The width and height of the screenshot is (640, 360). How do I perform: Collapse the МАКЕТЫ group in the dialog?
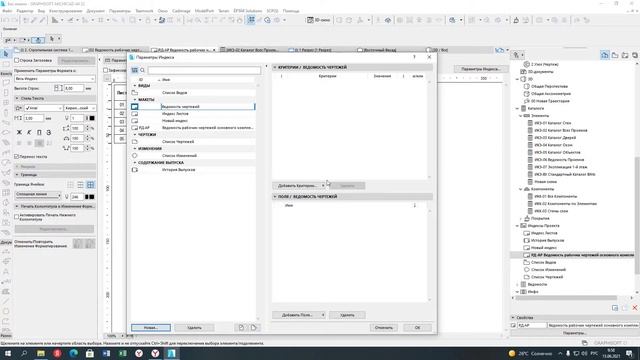pos(135,100)
